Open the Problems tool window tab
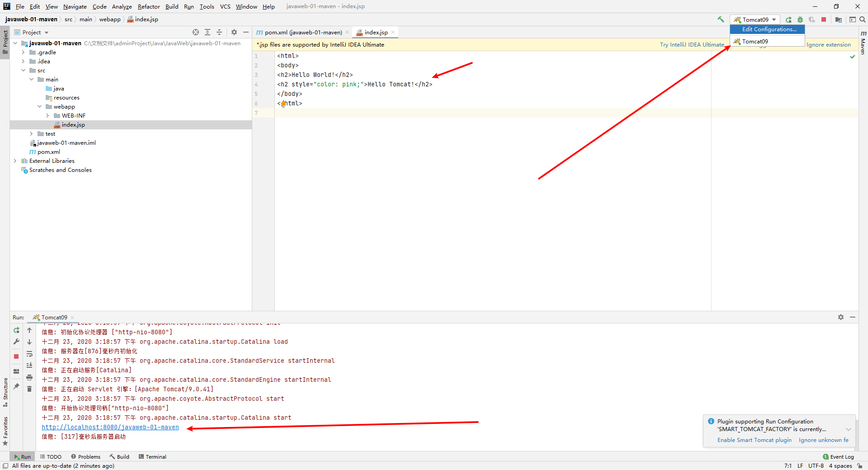Screen dimensions: 868x470 click(x=85, y=457)
